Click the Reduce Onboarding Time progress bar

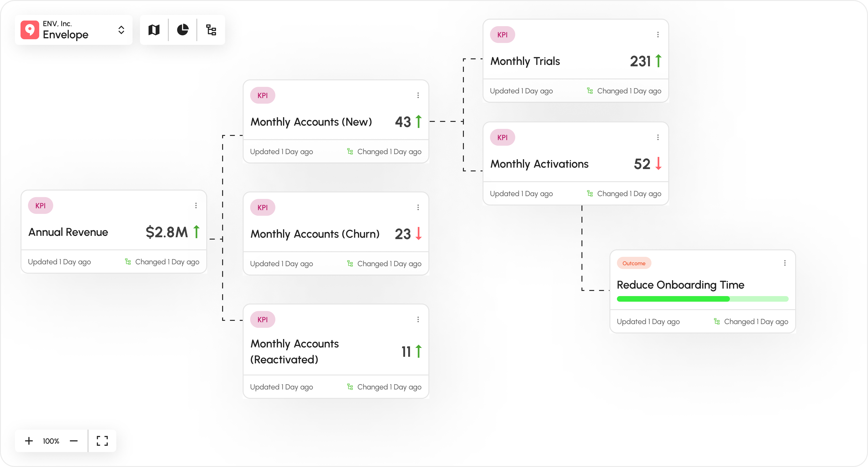click(702, 299)
